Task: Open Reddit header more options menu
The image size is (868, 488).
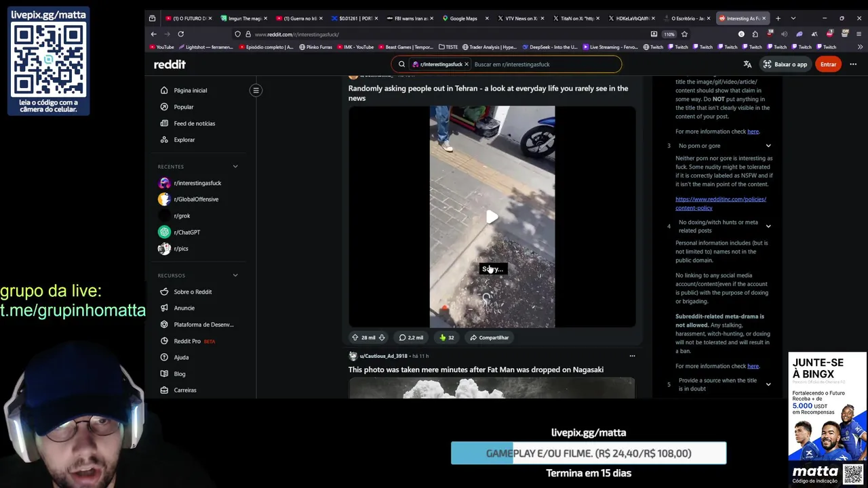Action: pos(853,64)
